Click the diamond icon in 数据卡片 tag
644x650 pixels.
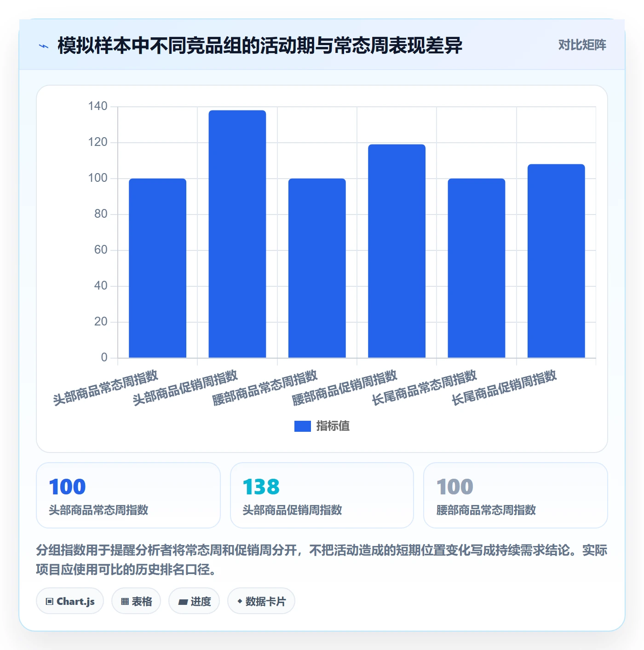pos(240,601)
